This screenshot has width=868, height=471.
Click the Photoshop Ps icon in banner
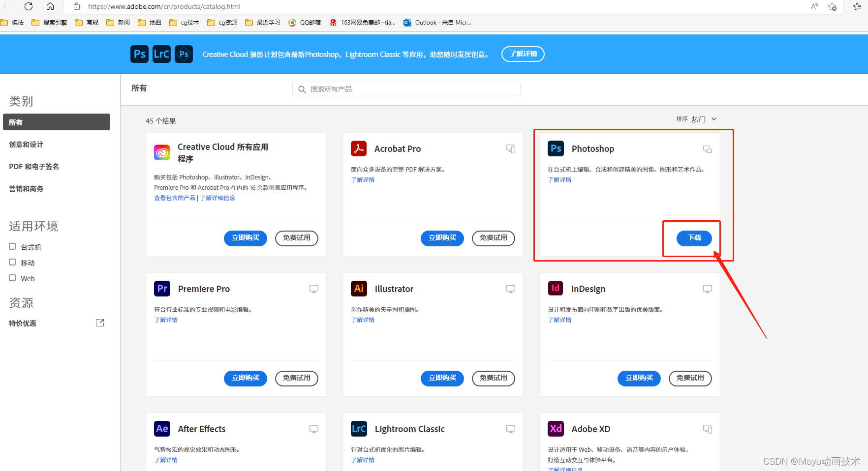pyautogui.click(x=140, y=54)
